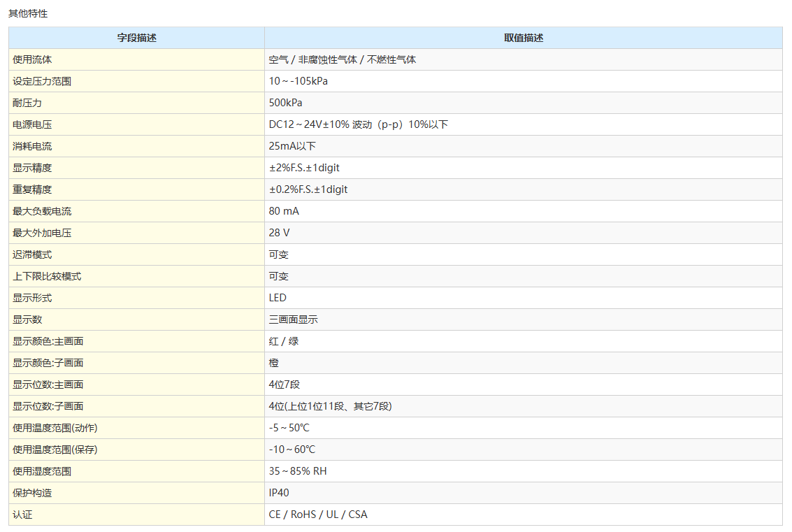Select the 上下限比较模式 field label
The image size is (792, 532).
[x=47, y=276]
